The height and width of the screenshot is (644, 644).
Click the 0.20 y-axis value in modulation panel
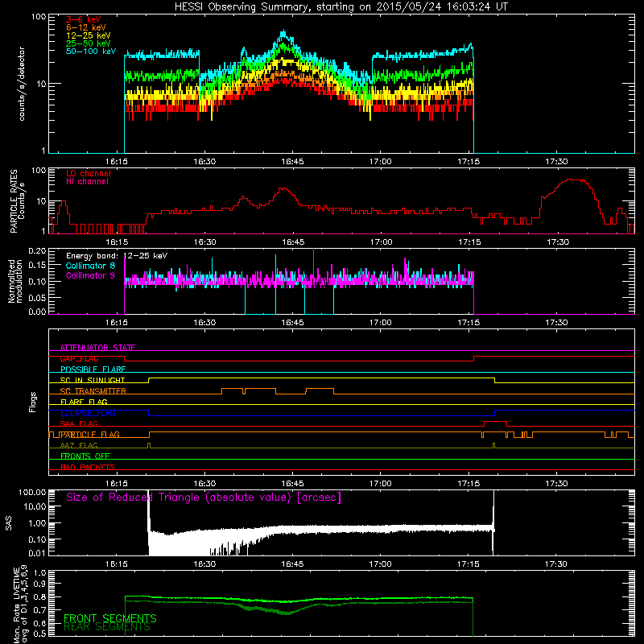(x=37, y=251)
